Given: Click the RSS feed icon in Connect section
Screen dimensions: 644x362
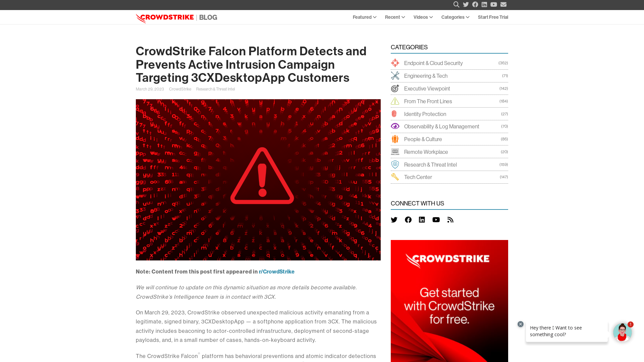Looking at the screenshot, I should tap(450, 219).
